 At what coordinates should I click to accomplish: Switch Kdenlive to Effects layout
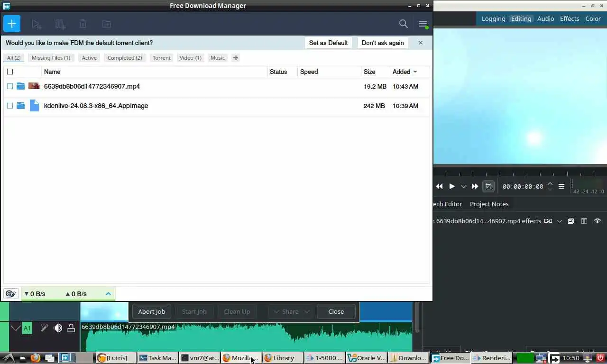click(x=570, y=18)
